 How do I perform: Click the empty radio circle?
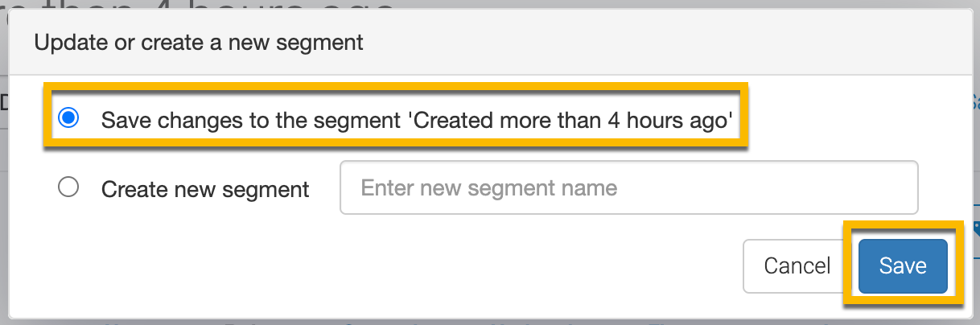coord(69,188)
